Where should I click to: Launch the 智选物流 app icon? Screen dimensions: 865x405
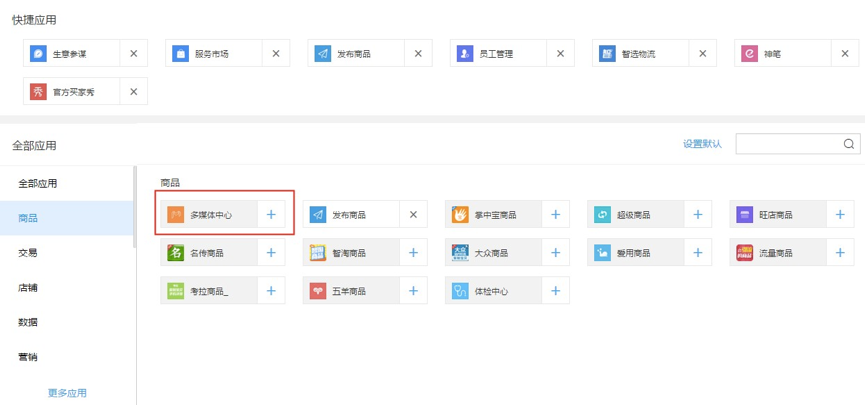[x=607, y=54]
